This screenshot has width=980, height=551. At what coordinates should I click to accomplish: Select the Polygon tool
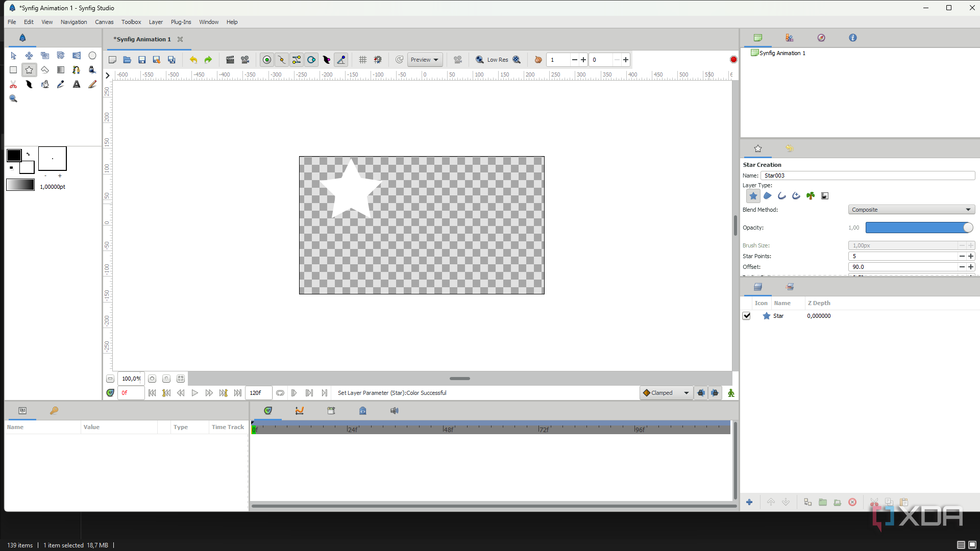coord(45,70)
